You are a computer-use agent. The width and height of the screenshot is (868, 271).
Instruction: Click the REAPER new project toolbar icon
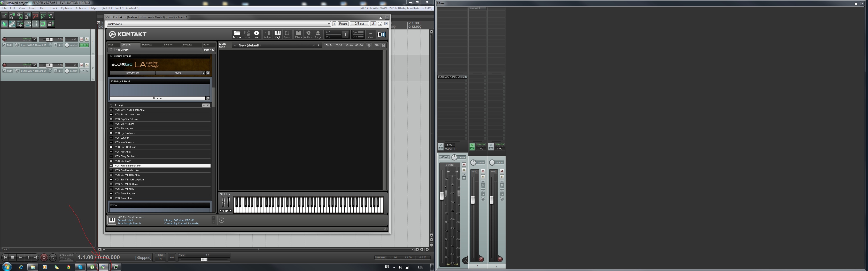(4, 16)
